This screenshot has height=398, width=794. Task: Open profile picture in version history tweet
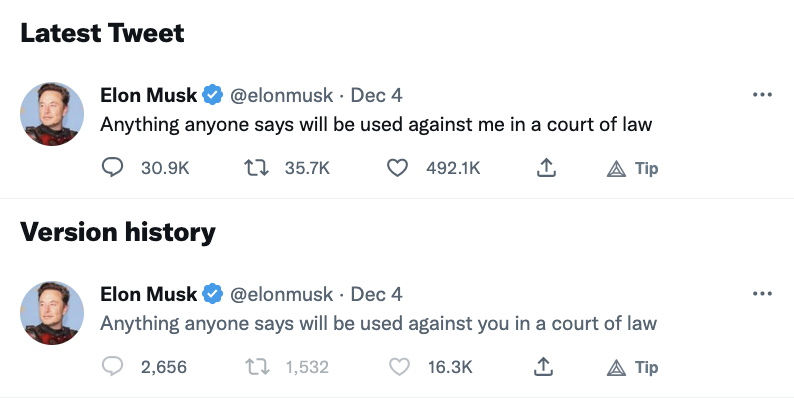[52, 313]
